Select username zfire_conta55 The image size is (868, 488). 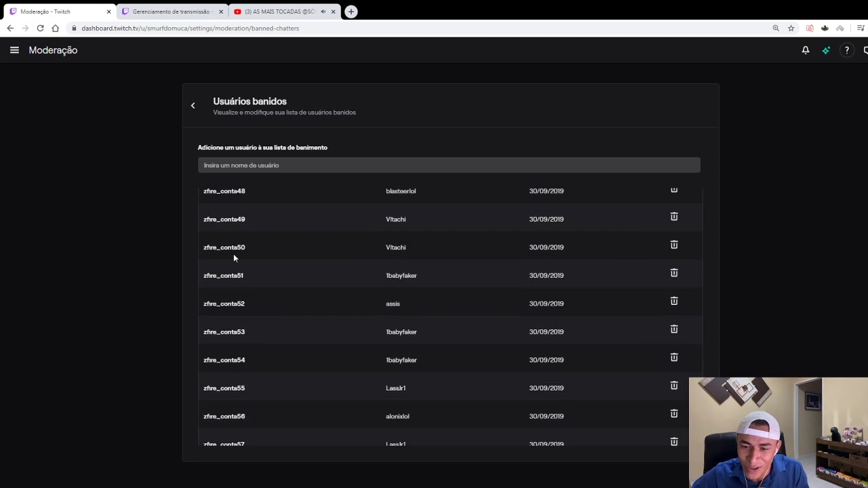coord(224,388)
